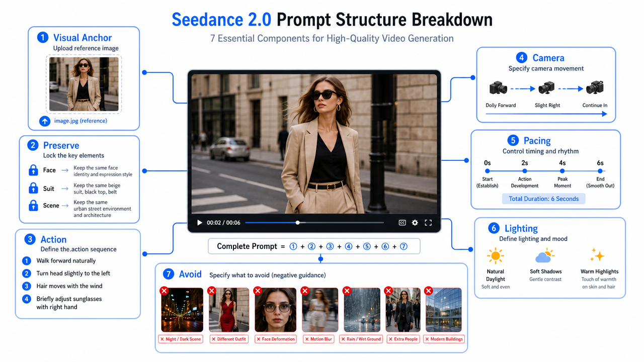The height and width of the screenshot is (362, 644).
Task: Select the 4s Peak Moment timeline marker
Action: coord(562,171)
